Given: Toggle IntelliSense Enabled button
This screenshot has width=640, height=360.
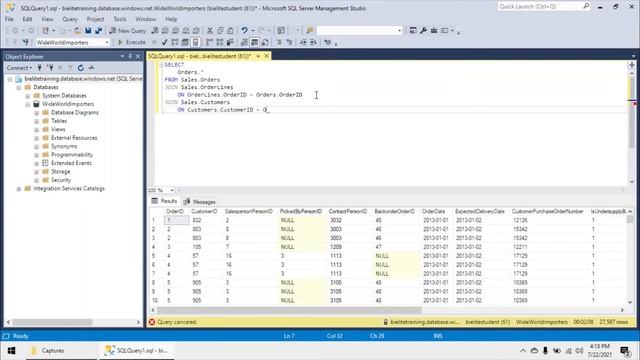Looking at the screenshot, I should (196, 42).
